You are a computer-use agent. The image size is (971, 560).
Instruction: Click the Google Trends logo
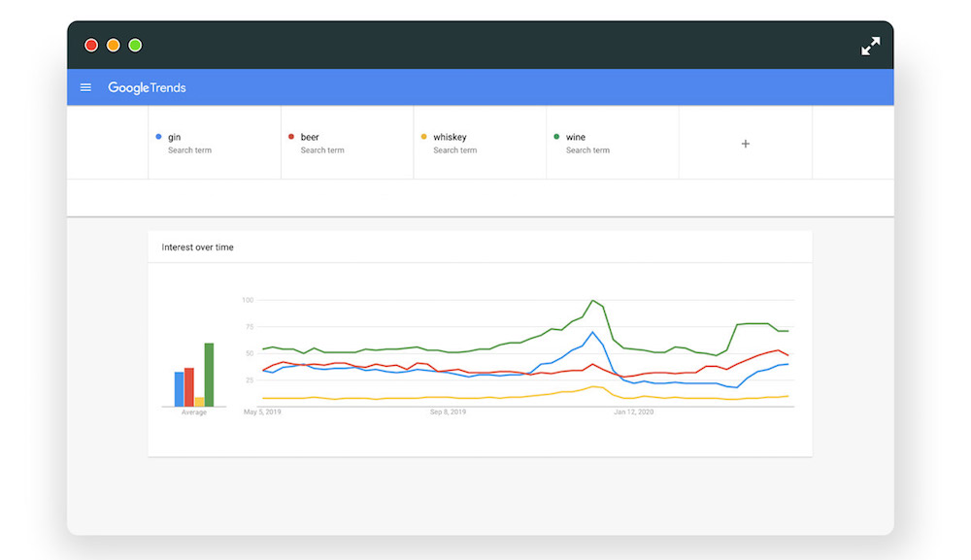click(147, 87)
